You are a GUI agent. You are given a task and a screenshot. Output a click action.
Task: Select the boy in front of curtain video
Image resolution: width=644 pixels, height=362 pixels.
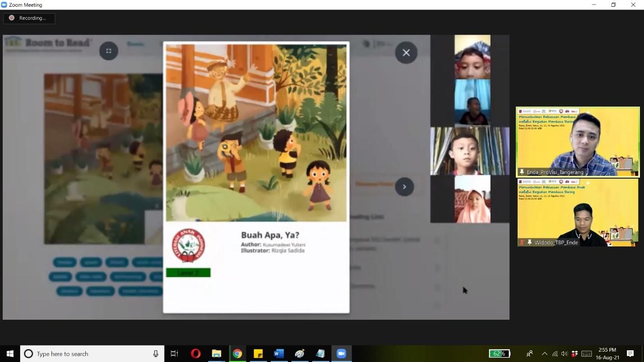tap(470, 151)
